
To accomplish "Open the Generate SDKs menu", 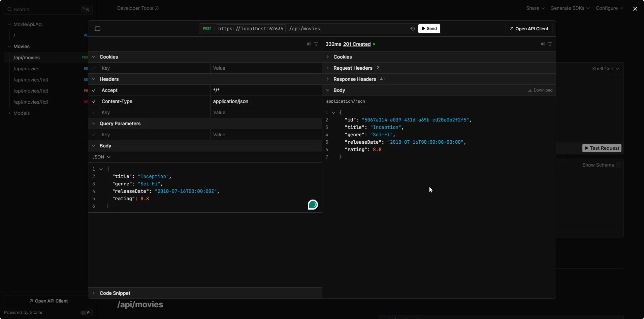I will pos(570,8).
